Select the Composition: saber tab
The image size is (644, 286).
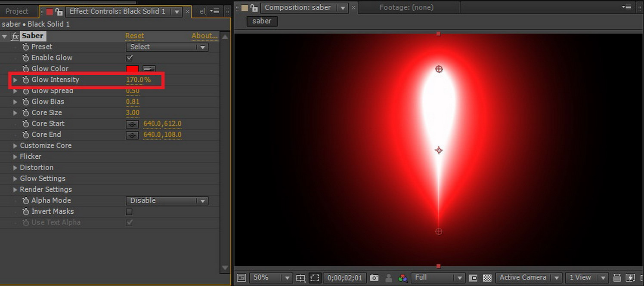click(x=298, y=7)
